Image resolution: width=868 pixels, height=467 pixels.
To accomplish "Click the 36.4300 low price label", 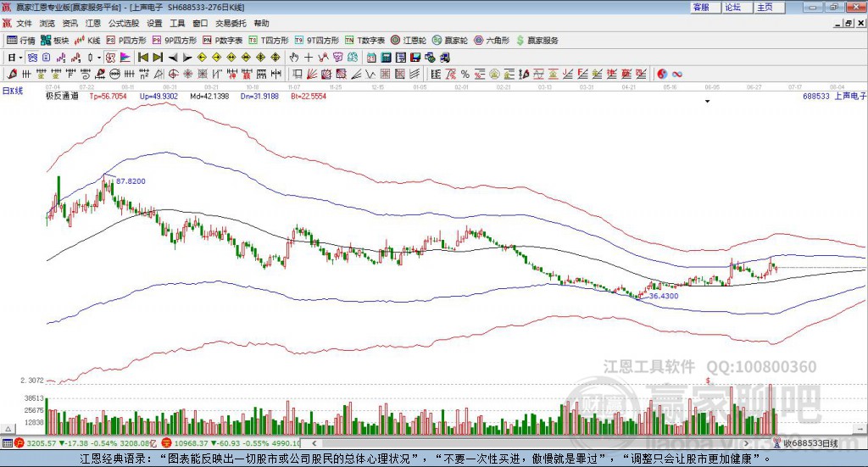I will [x=664, y=296].
